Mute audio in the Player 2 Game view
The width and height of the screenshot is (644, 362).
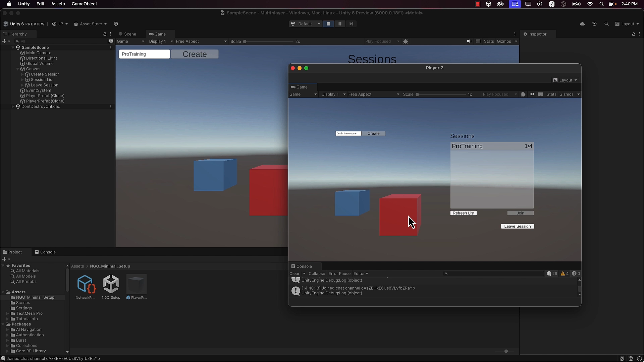[x=532, y=94]
